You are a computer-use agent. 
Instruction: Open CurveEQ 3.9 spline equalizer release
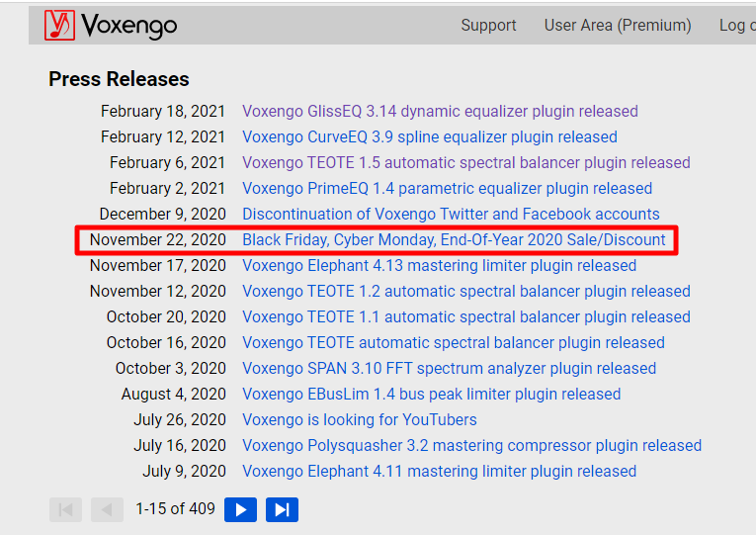click(429, 137)
